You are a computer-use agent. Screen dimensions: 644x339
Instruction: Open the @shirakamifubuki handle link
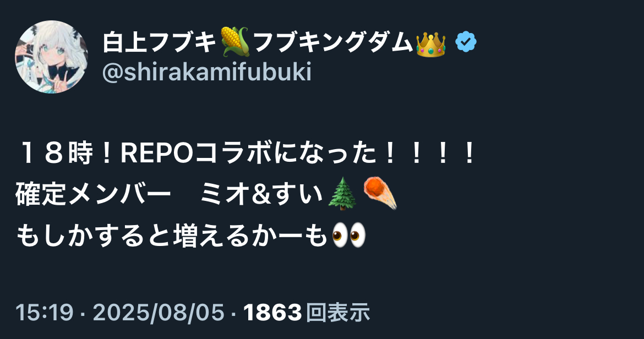click(206, 72)
